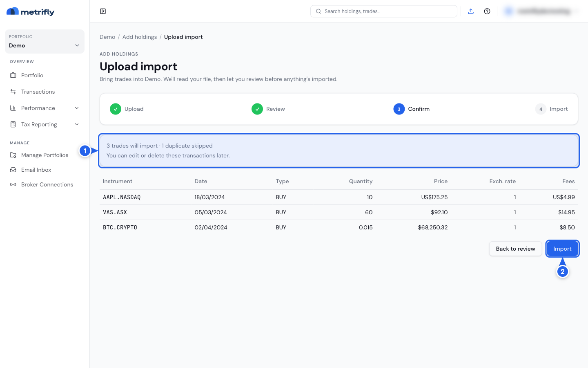Click the Portfolio briefcase icon
588x368 pixels.
(x=13, y=75)
